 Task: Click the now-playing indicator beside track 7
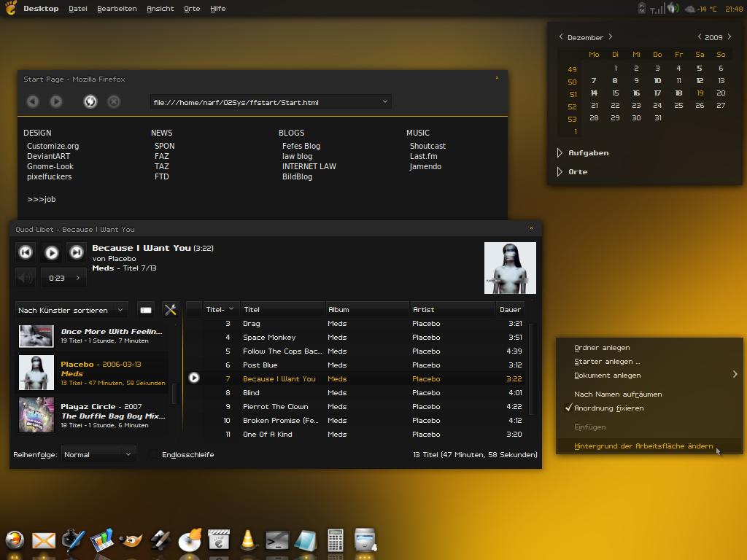(x=194, y=378)
